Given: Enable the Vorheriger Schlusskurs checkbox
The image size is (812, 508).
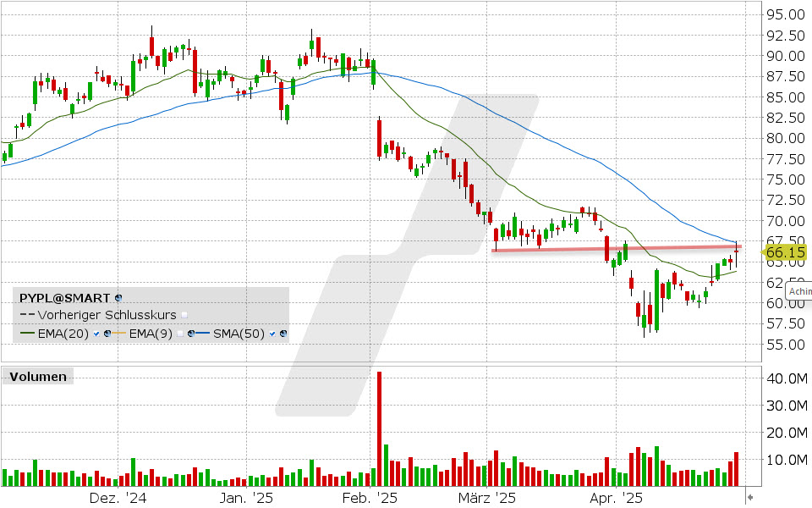Looking at the screenshot, I should [x=184, y=315].
